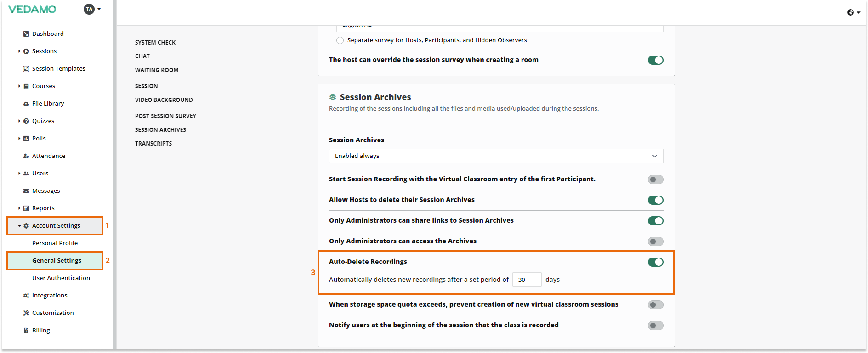Enable Start Session Recording with first Participant
The height and width of the screenshot is (353, 868).
point(655,179)
